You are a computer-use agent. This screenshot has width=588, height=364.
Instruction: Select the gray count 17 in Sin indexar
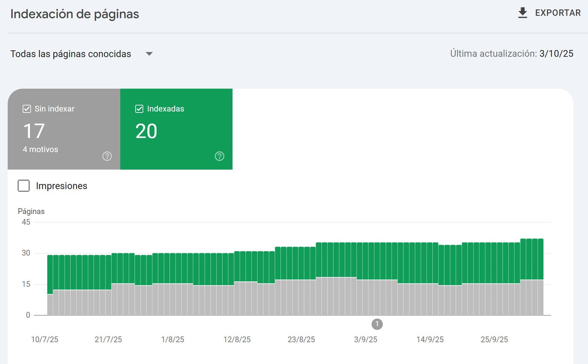34,131
